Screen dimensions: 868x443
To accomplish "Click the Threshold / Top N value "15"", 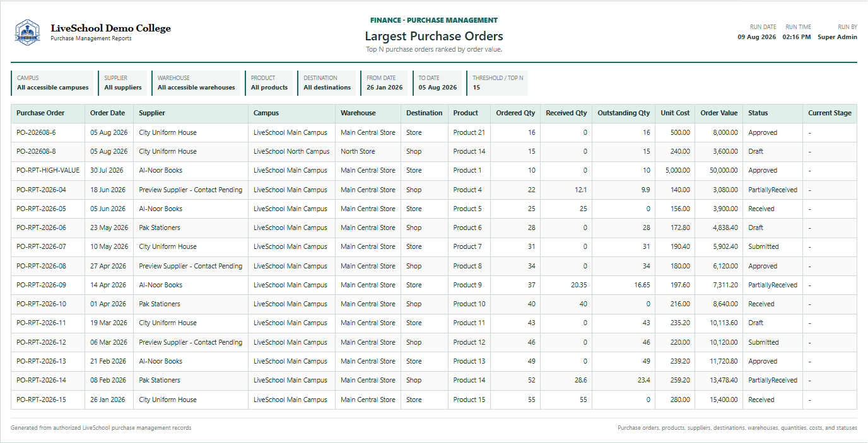I will click(476, 88).
